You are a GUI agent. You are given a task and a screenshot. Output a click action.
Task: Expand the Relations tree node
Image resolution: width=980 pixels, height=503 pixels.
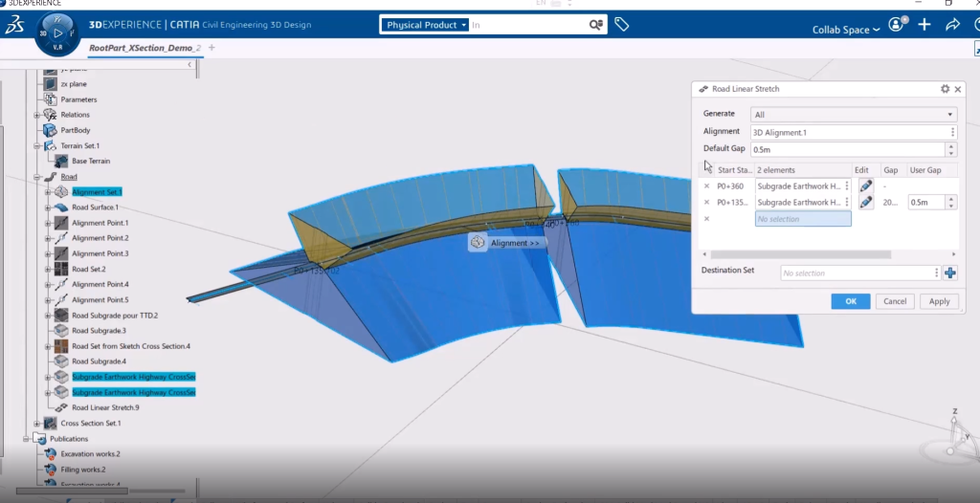click(x=37, y=115)
